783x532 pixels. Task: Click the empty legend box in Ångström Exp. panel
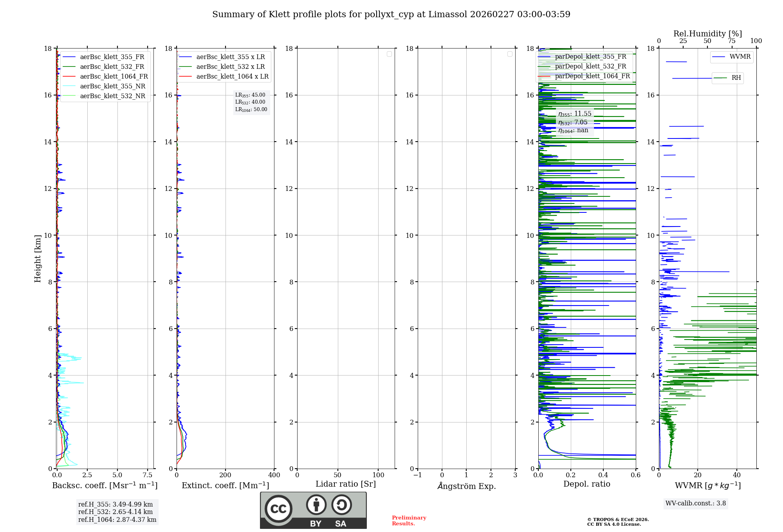pyautogui.click(x=510, y=54)
